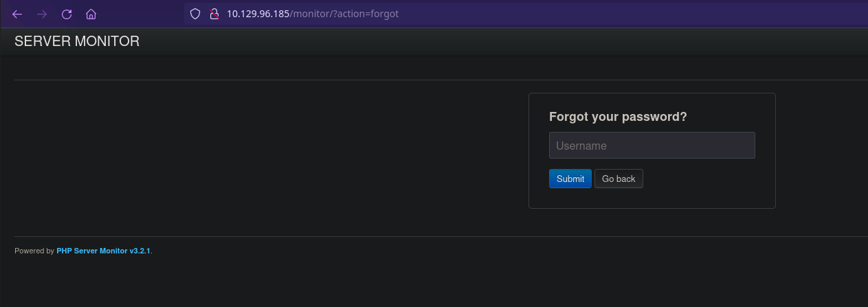The width and height of the screenshot is (868, 307).
Task: Open the tracking protection shield
Action: coord(195,14)
